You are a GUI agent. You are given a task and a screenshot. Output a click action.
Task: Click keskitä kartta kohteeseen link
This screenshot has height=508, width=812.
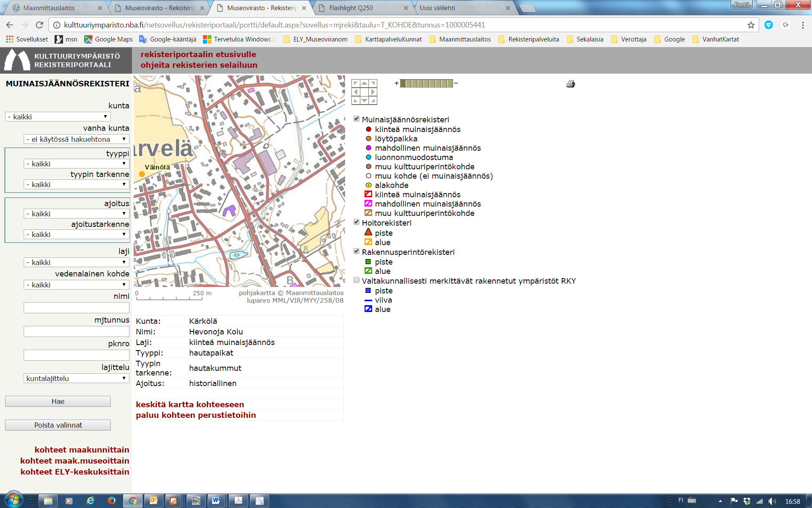pyautogui.click(x=190, y=405)
